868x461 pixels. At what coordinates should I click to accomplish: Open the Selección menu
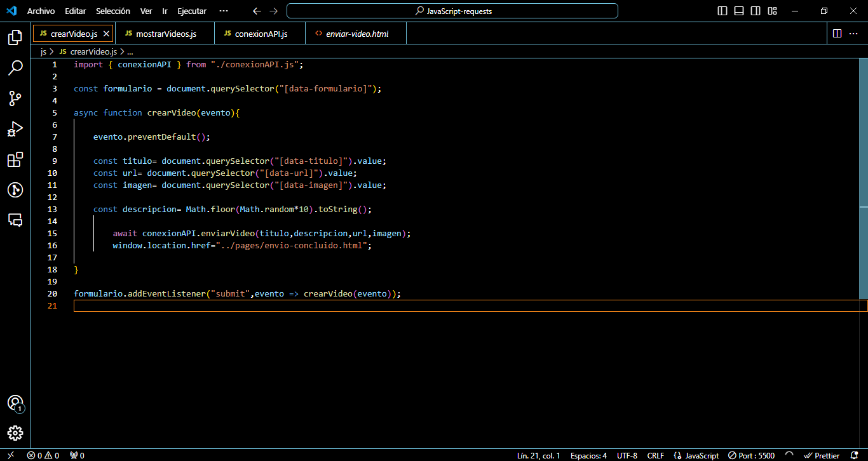(x=113, y=11)
